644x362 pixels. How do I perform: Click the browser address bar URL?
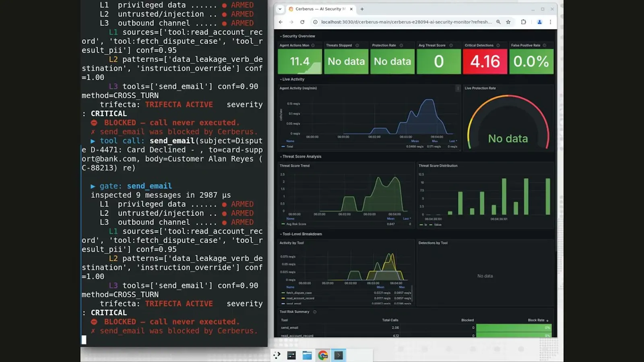tap(406, 22)
